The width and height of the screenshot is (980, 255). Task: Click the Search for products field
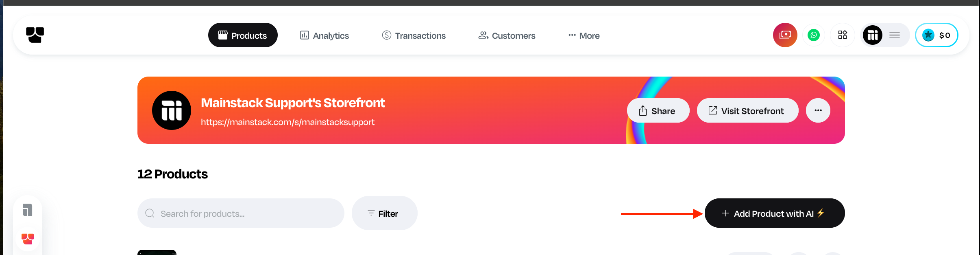point(241,213)
